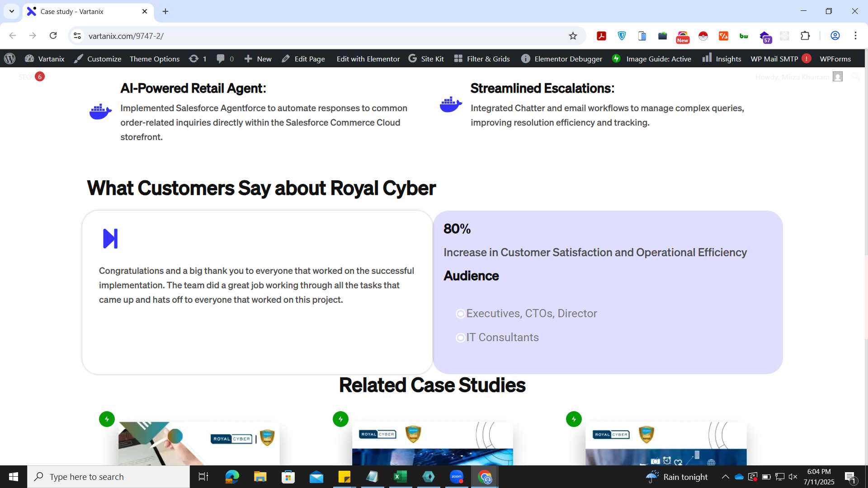This screenshot has width=868, height=488.
Task: Click Edit with Elementor
Action: (368, 59)
